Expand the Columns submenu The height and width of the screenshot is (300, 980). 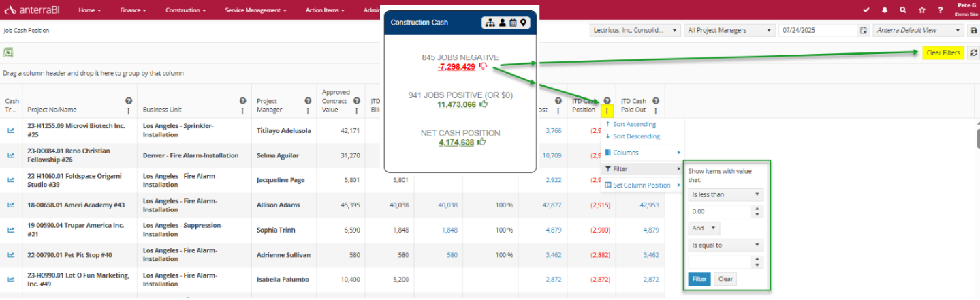(641, 153)
